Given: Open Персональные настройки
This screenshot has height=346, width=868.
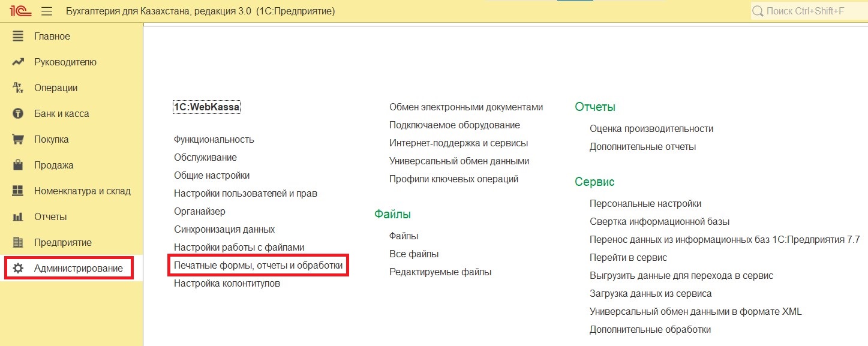Looking at the screenshot, I should click(645, 203).
